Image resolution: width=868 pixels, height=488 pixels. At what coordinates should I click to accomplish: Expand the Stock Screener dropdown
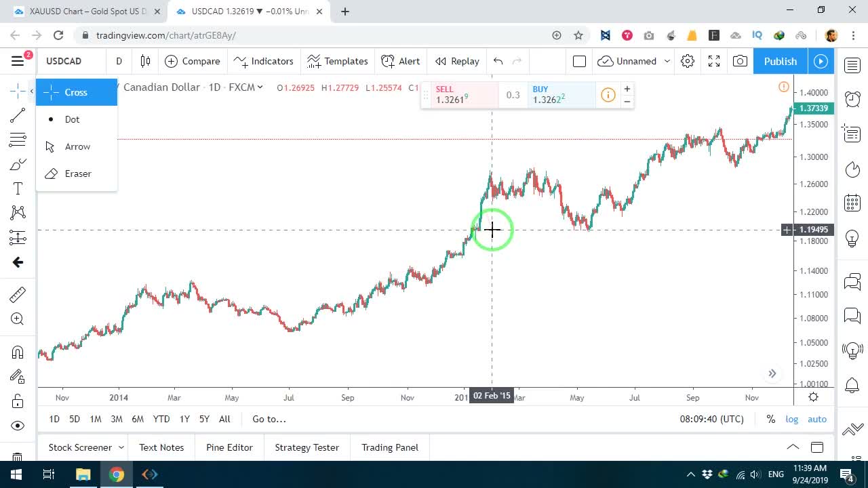tap(121, 447)
